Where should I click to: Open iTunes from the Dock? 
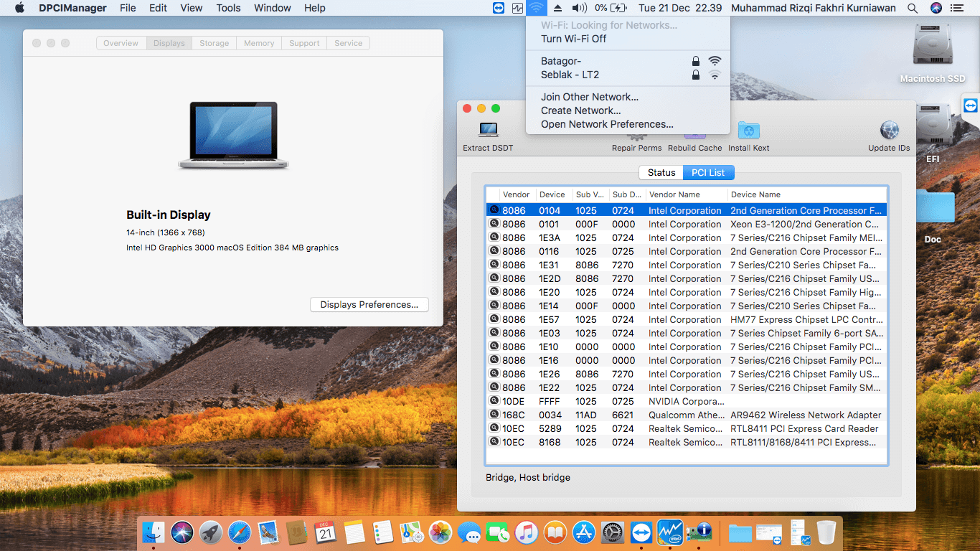pos(526,532)
